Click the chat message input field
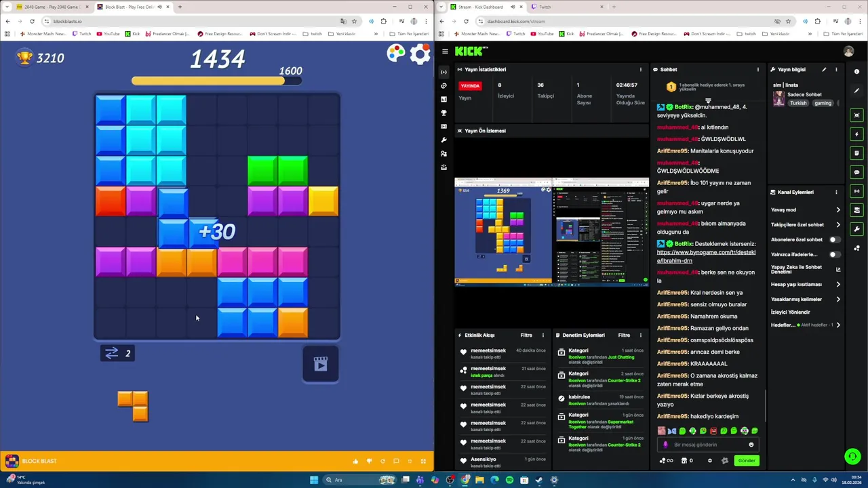868x488 pixels. [x=708, y=445]
